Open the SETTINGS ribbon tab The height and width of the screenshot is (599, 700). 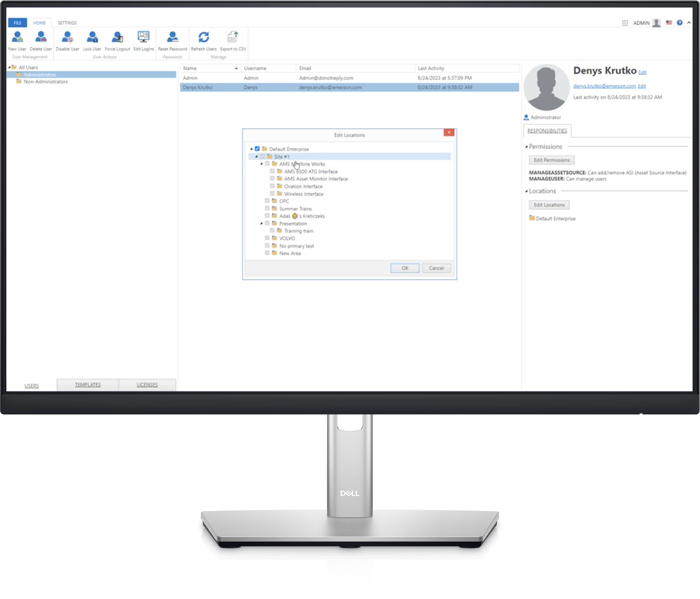(67, 23)
